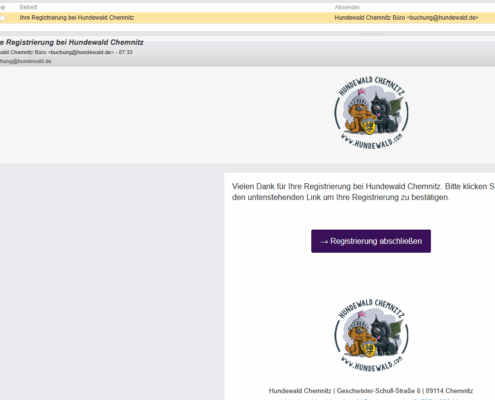Click 'Registrierung abschließen' purple button
Screen dimensions: 495x400
tap(371, 241)
